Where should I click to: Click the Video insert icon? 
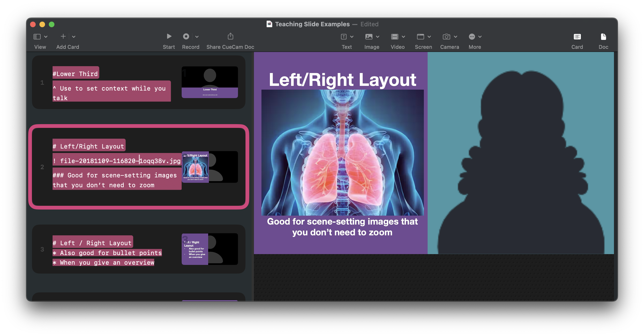click(395, 37)
